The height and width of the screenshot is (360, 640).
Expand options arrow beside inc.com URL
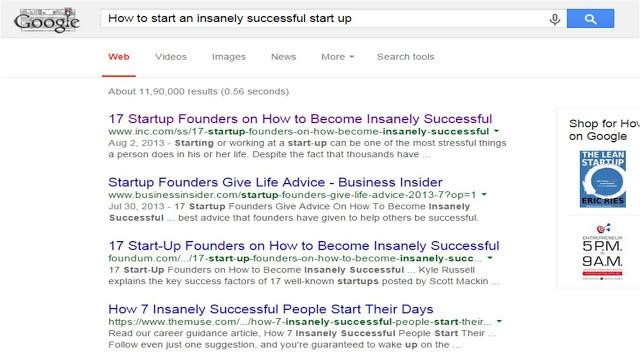[x=496, y=131]
